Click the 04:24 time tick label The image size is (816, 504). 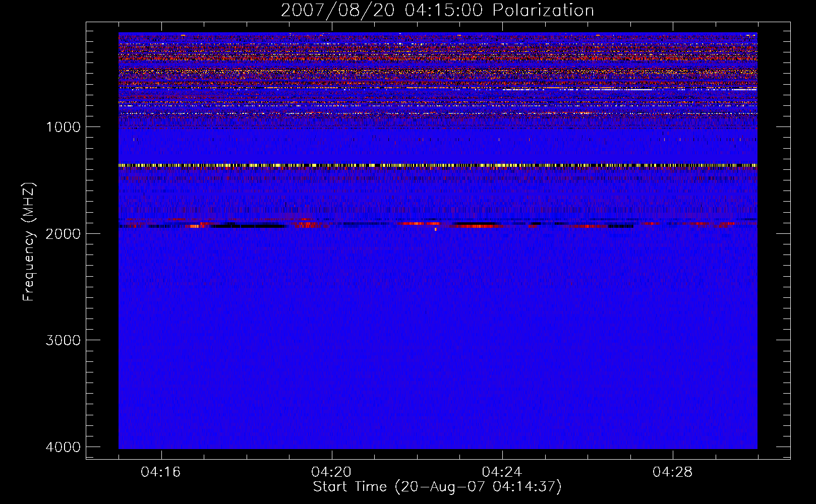[502, 472]
